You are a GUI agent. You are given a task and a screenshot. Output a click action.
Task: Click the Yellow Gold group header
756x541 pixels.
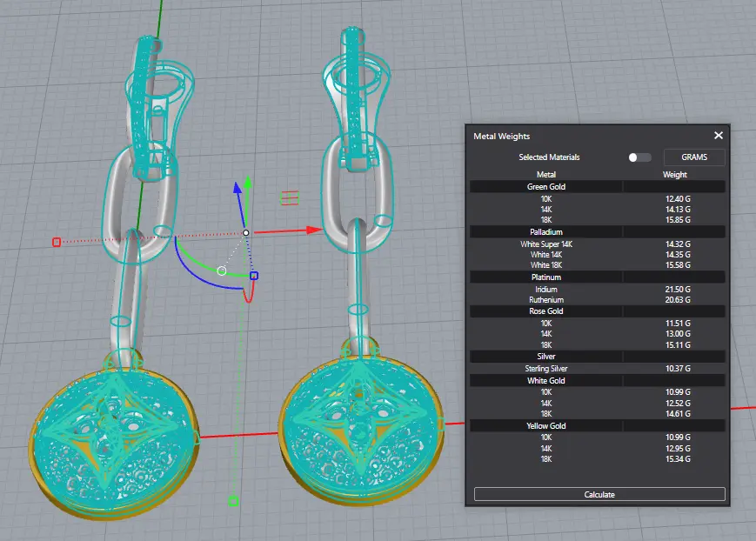tap(546, 425)
